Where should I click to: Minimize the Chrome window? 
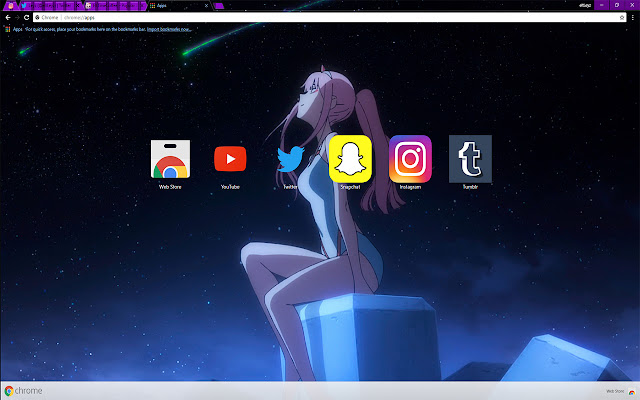click(602, 5)
